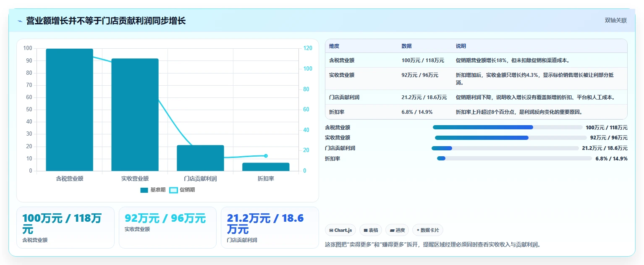Open the 实收营业额 data card
Viewport: 644px width, 265px height.
coord(168,228)
